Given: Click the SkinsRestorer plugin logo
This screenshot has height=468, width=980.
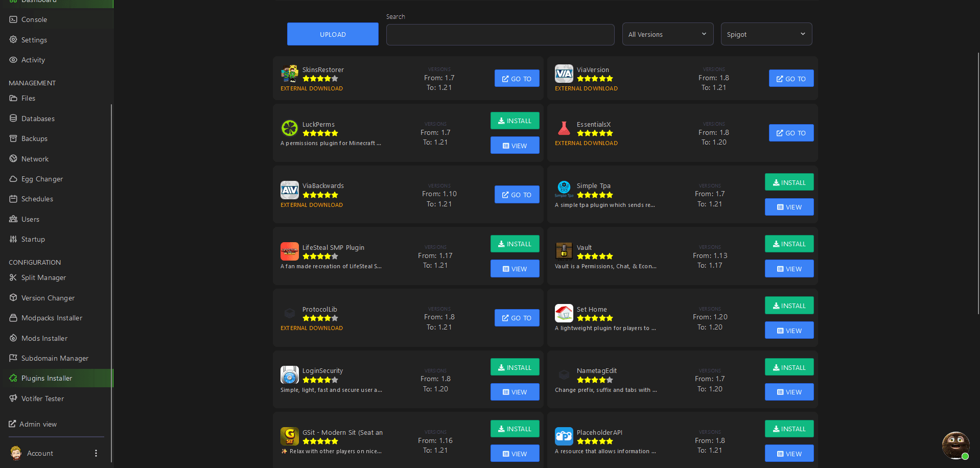Looking at the screenshot, I should [290, 74].
